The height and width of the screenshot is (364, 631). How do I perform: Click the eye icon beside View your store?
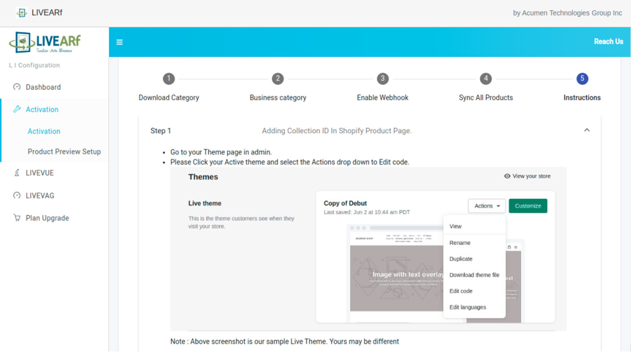507,176
